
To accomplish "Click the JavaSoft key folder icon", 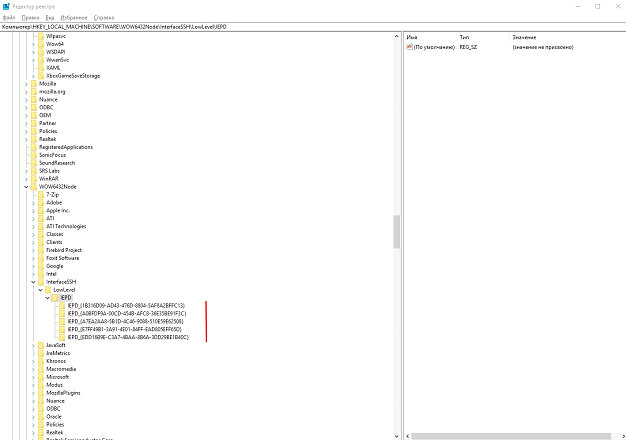I will [41, 345].
